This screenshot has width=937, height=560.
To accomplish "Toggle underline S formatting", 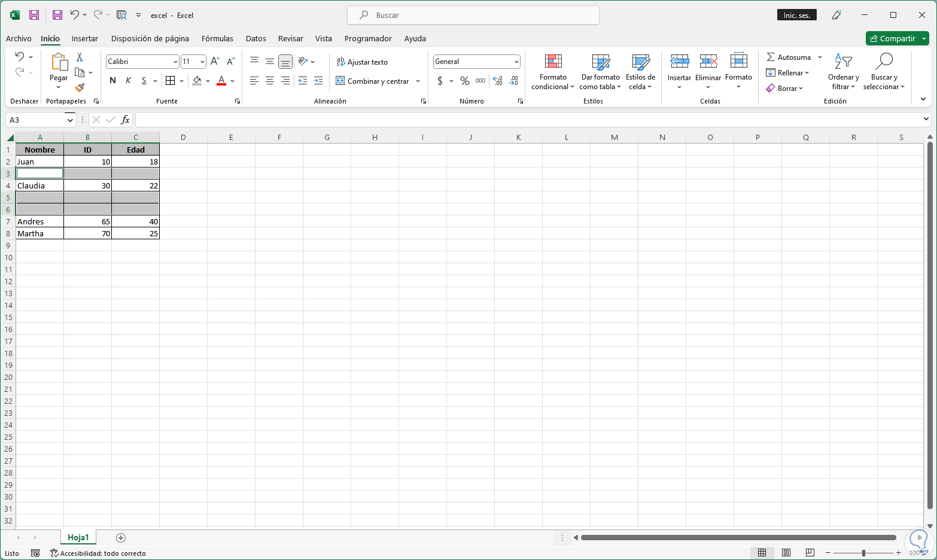I will click(x=144, y=81).
